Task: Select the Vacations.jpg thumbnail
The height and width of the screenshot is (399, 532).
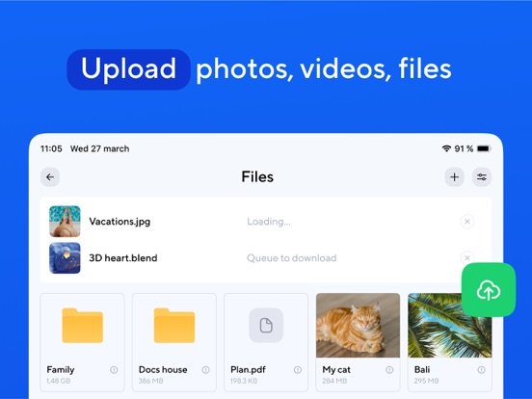Action: click(x=65, y=222)
